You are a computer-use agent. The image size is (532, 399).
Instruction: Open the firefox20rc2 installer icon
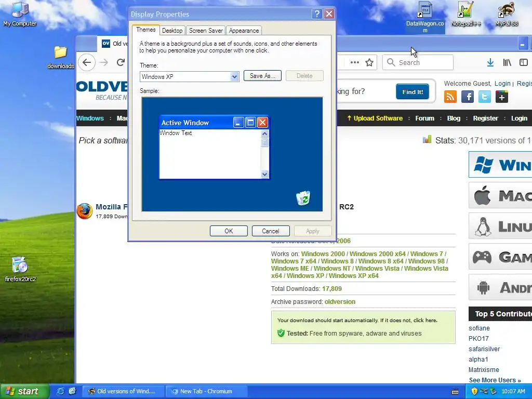[20, 270]
